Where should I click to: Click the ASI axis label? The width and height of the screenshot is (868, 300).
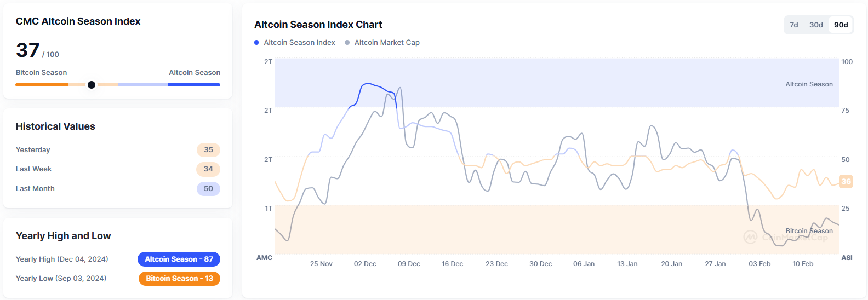coord(847,258)
